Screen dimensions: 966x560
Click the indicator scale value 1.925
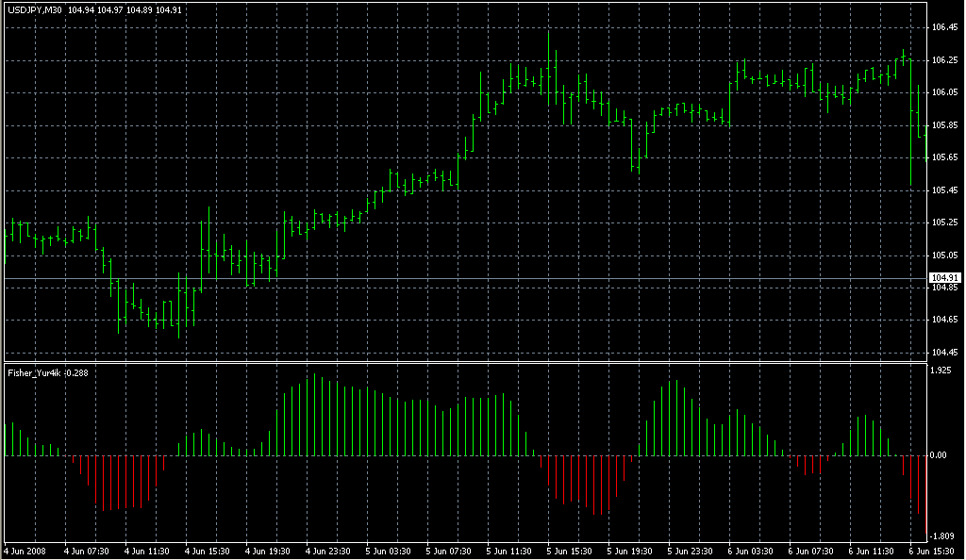click(x=941, y=371)
